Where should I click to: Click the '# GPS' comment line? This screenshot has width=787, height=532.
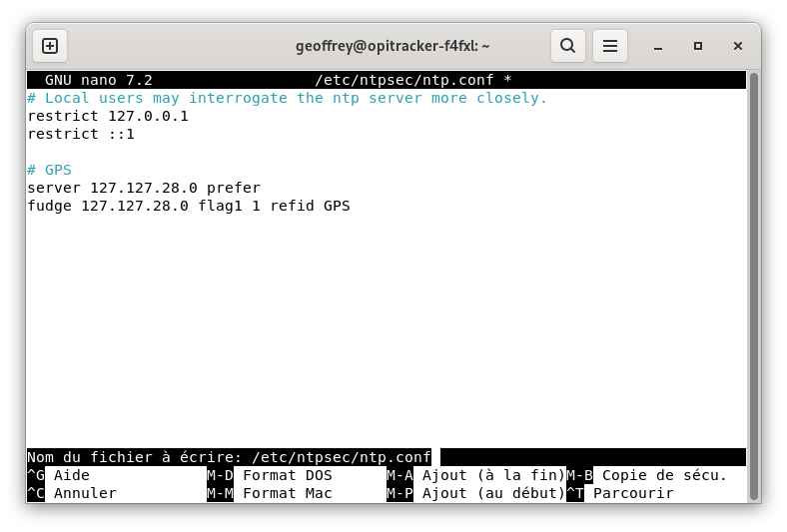pos(49,170)
